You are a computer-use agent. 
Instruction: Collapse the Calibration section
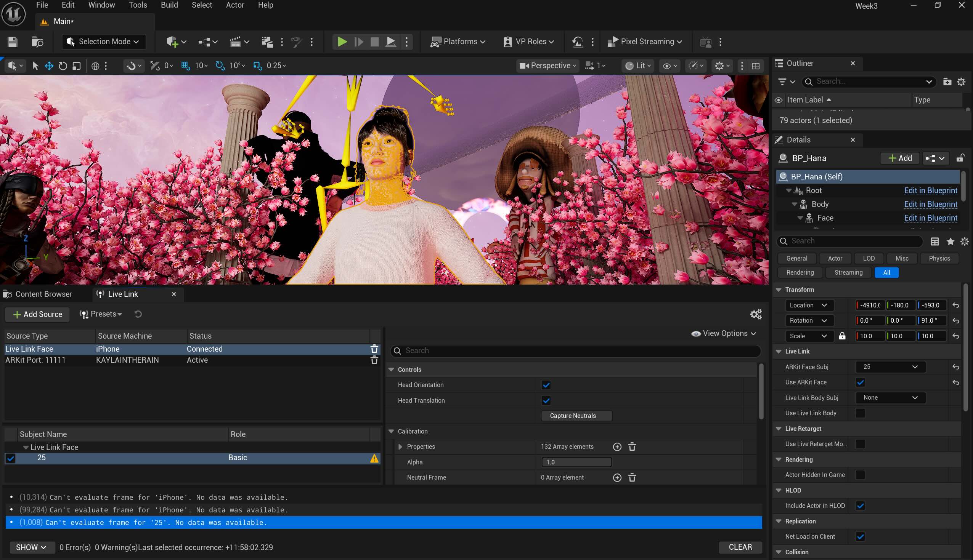391,431
